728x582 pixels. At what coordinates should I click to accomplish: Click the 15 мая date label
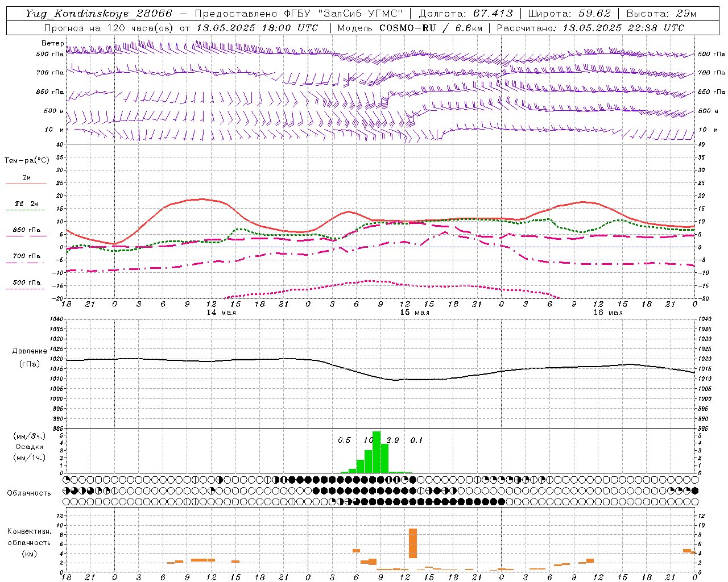pyautogui.click(x=415, y=313)
